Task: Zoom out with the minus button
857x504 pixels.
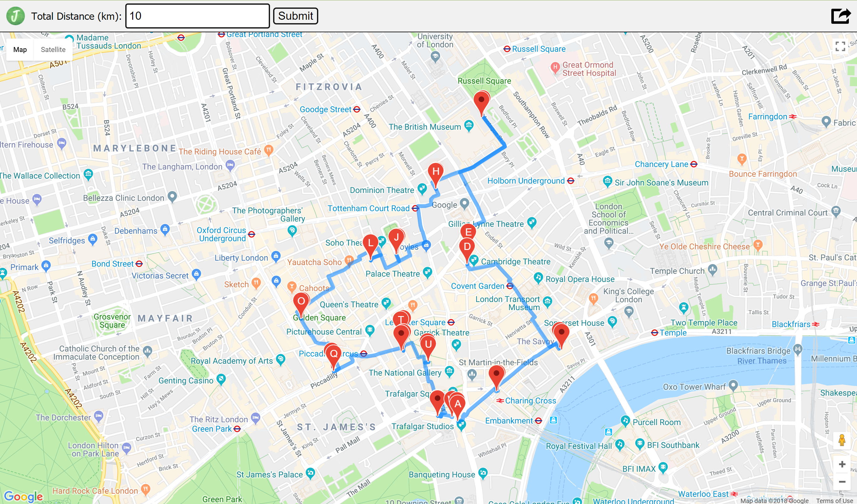Action: [x=842, y=482]
